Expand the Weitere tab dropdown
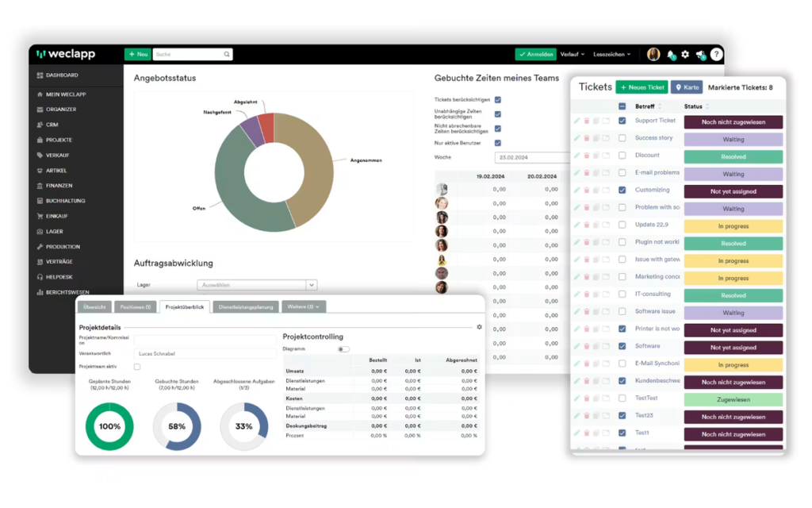 pos(304,307)
